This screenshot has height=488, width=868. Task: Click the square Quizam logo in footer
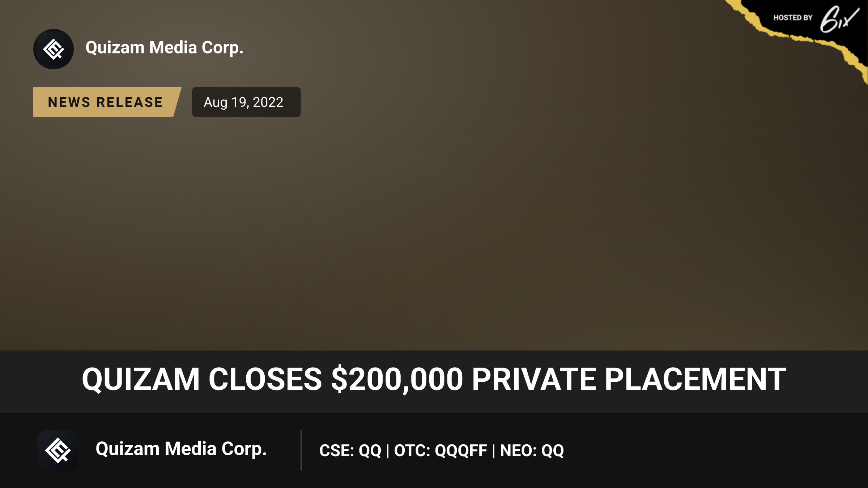[58, 450]
